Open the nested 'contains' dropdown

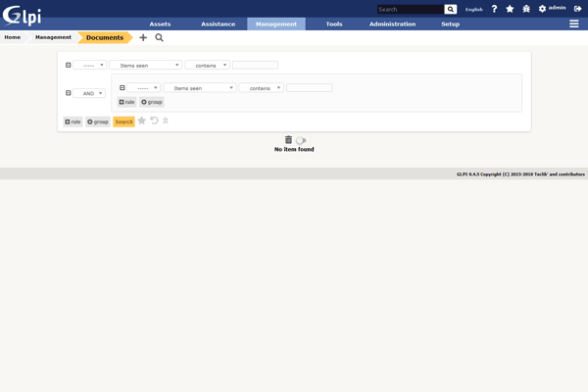pos(261,88)
